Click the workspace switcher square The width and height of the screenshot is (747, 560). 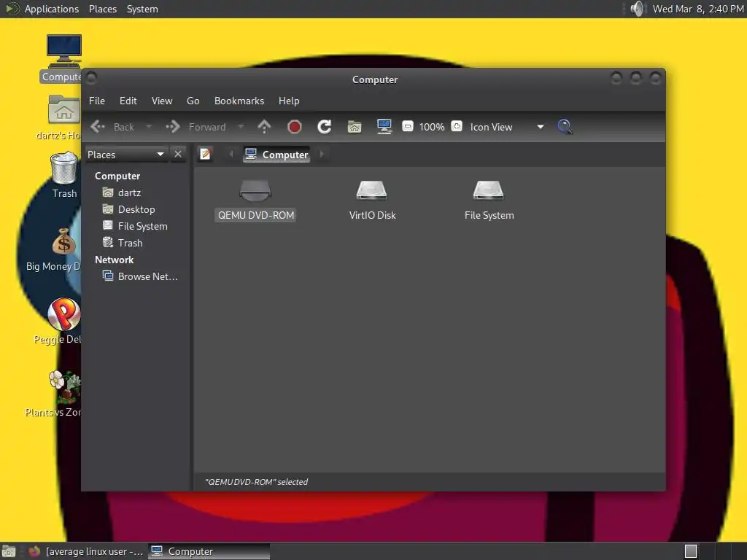(691, 551)
